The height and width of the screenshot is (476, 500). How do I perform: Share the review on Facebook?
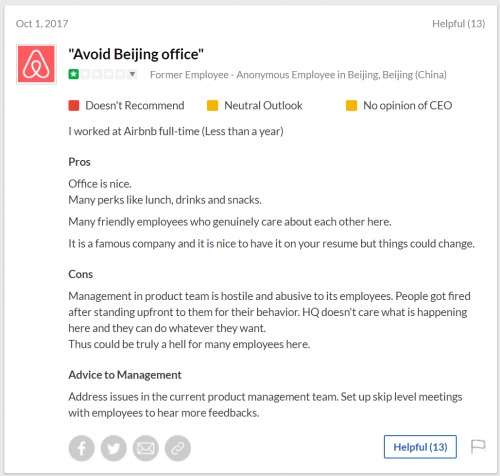[x=81, y=448]
